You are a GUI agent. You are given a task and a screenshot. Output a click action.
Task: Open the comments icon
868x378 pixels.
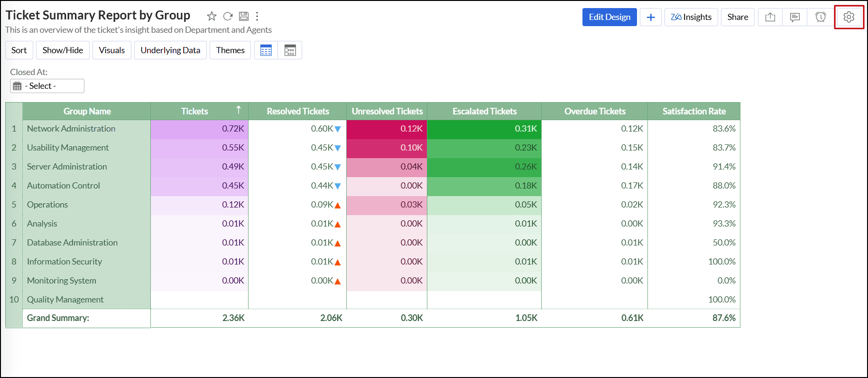click(x=795, y=17)
